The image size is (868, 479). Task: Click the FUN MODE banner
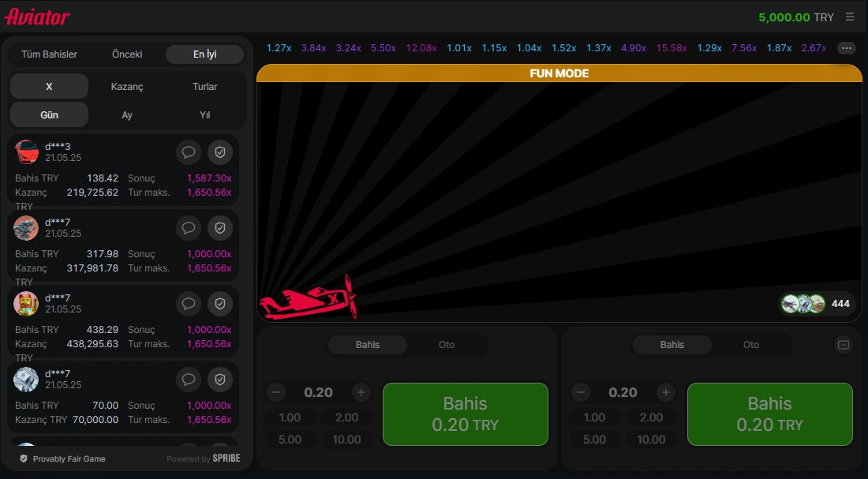[559, 73]
